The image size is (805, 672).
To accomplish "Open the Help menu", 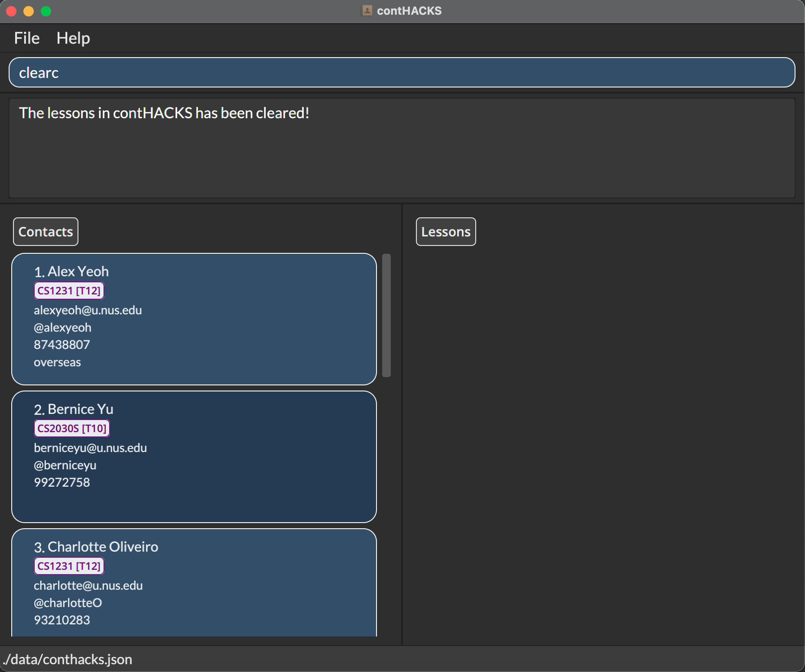I will coord(73,38).
